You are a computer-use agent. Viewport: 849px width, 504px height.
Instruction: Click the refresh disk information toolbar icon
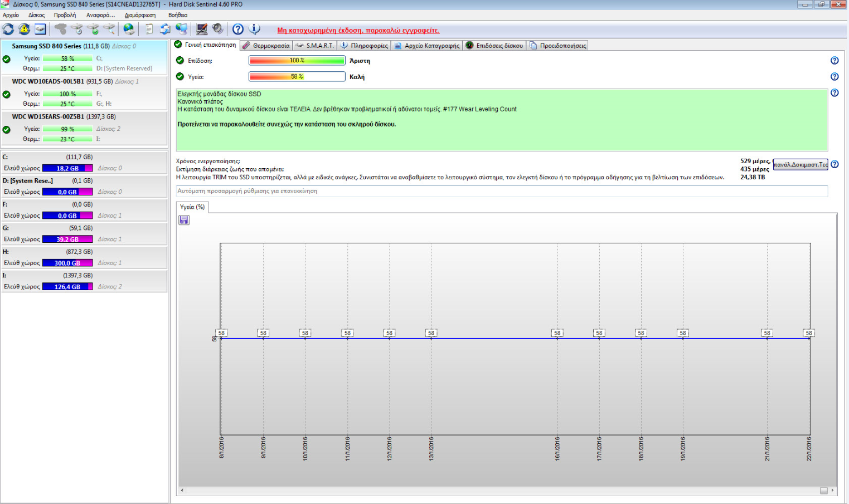pos(8,29)
